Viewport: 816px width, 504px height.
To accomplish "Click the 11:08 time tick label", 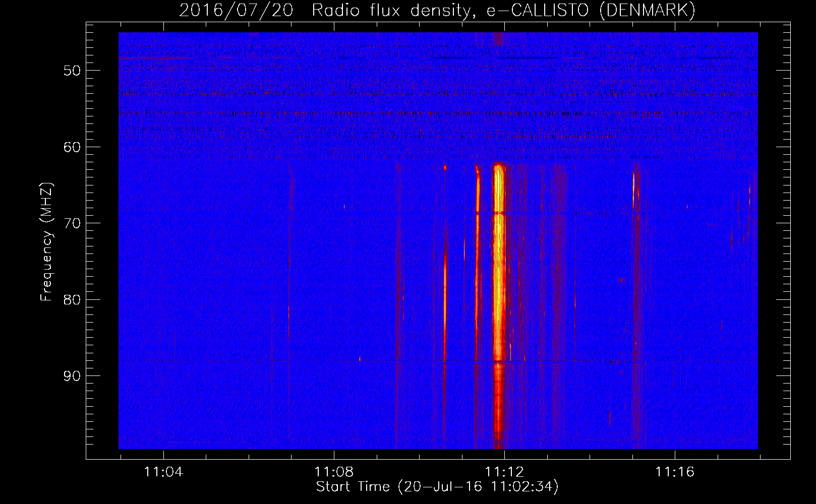I will (x=334, y=472).
